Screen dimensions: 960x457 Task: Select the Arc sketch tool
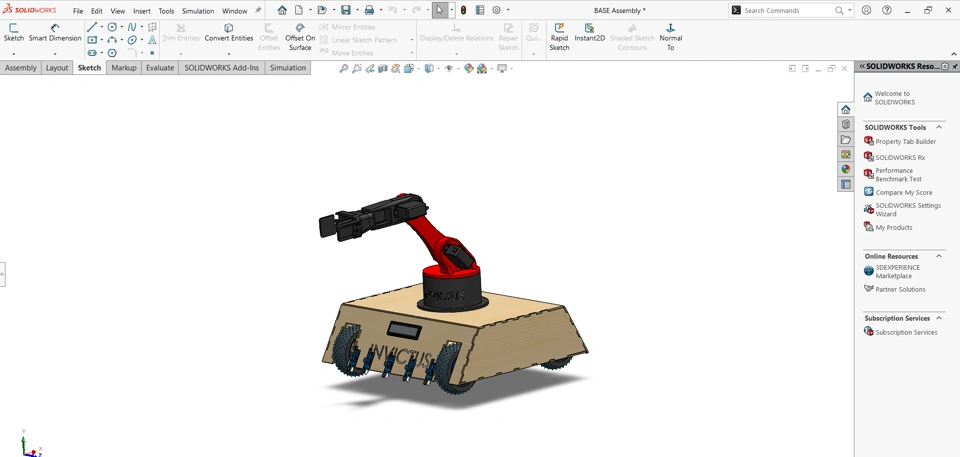[112, 40]
